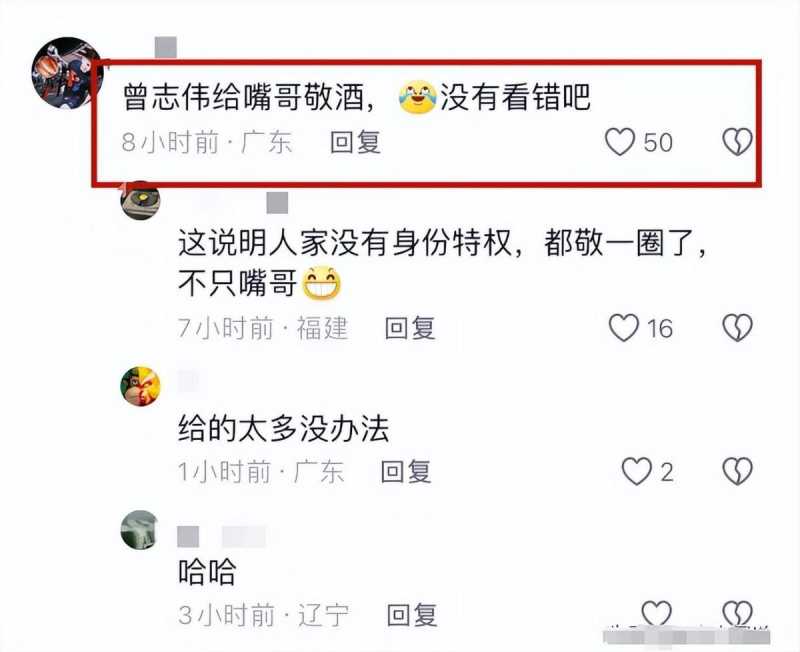
Task: Tap the grinning emoji after 不只嘴哥
Action: pyautogui.click(x=322, y=283)
